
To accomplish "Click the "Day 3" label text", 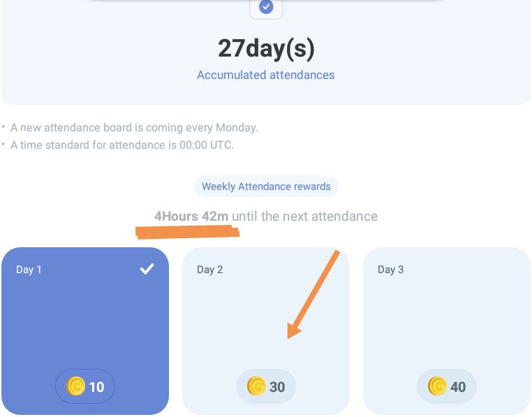I will click(391, 270).
